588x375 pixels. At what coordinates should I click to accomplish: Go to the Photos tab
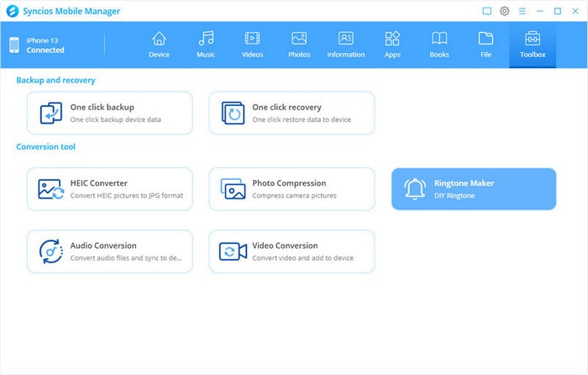pos(299,45)
